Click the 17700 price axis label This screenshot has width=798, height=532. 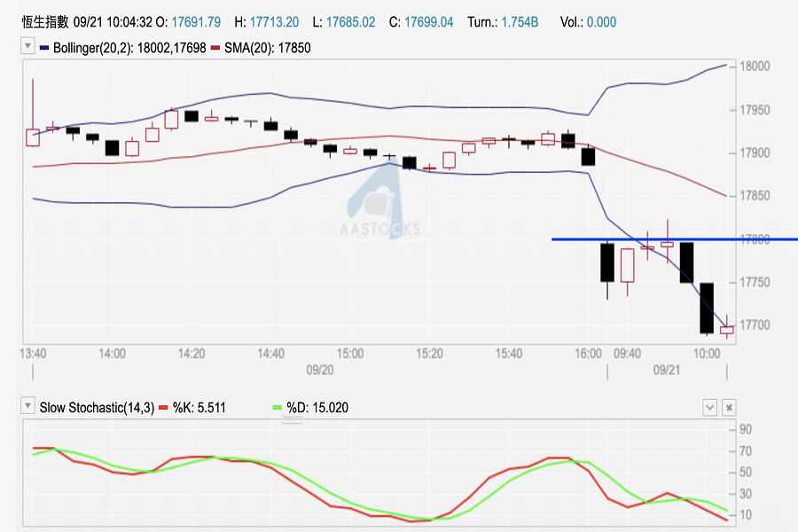point(755,325)
